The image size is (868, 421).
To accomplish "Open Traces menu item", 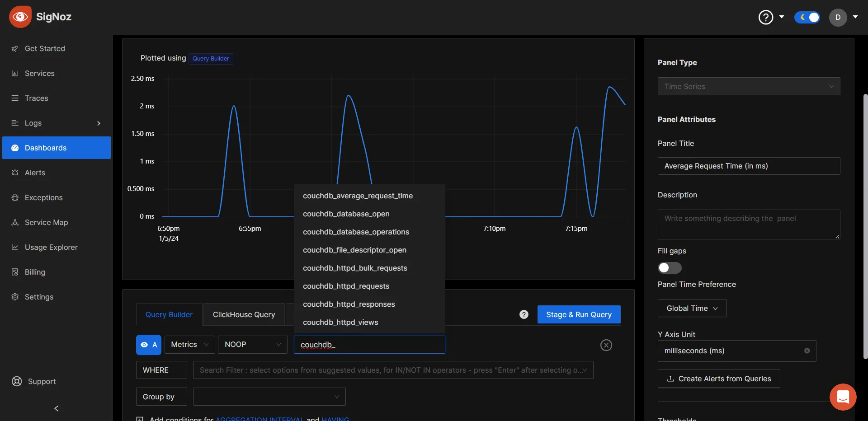I will pos(57,98).
